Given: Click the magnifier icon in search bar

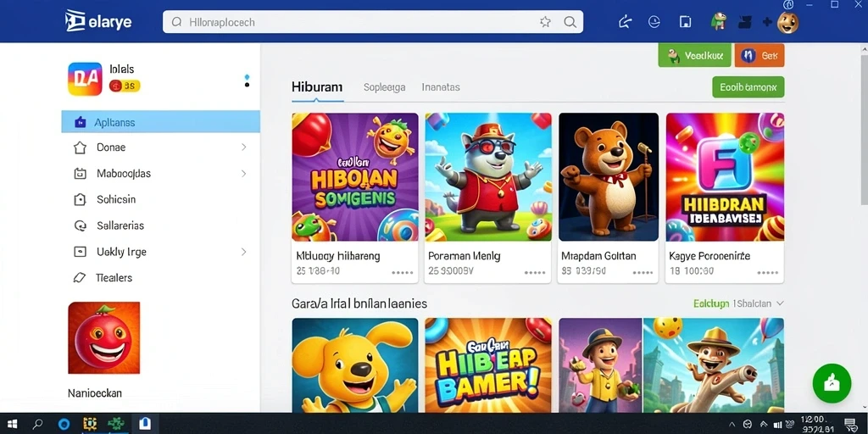Looking at the screenshot, I should (570, 21).
